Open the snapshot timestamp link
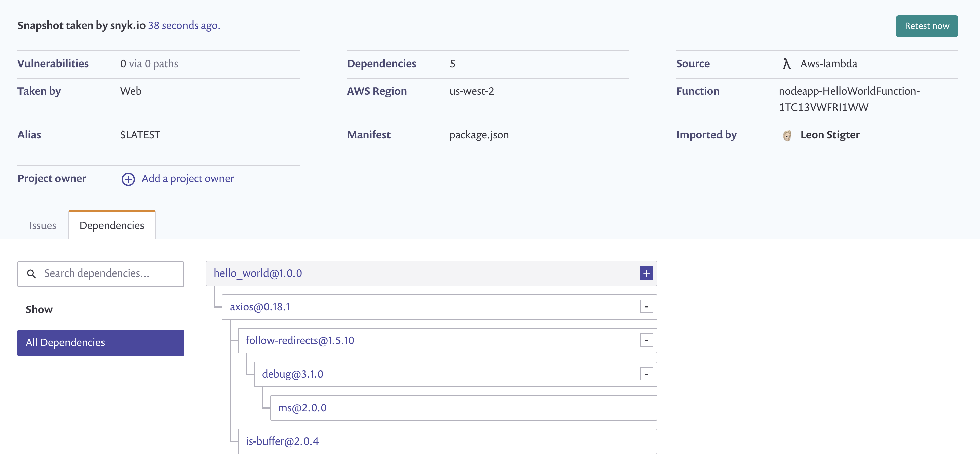The image size is (980, 463). [x=184, y=26]
